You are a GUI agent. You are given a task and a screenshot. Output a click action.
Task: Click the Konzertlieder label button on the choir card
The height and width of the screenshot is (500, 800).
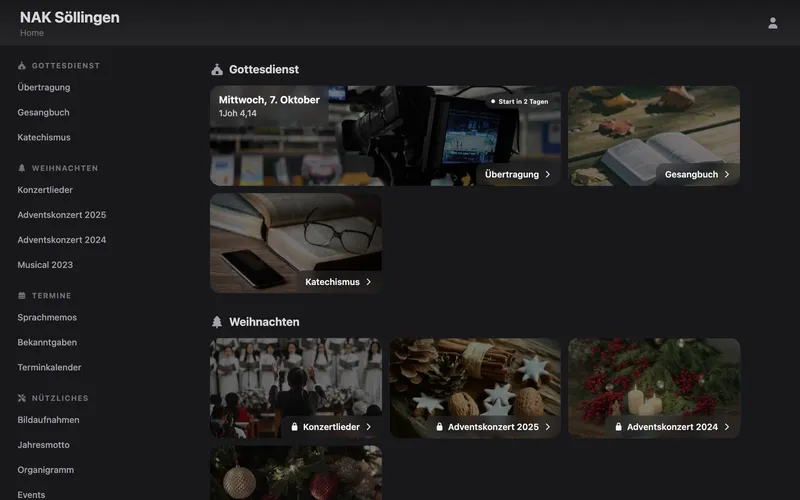pos(332,427)
